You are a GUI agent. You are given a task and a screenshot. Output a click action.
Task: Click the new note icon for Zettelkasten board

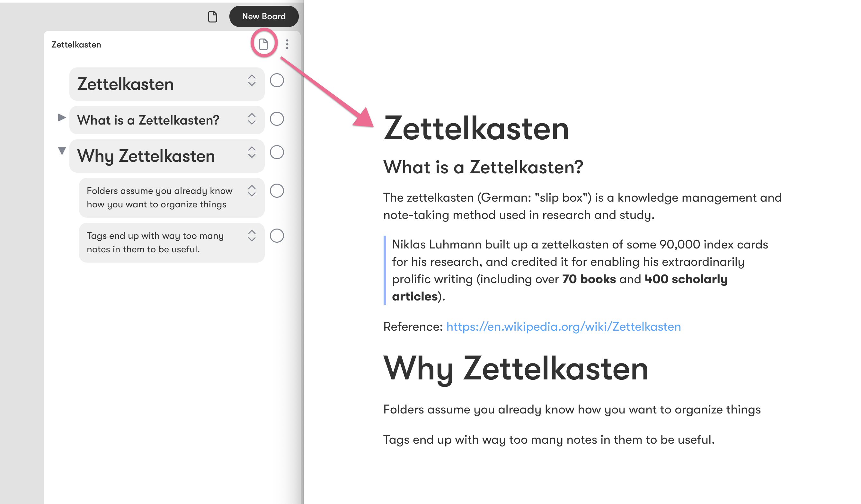263,44
